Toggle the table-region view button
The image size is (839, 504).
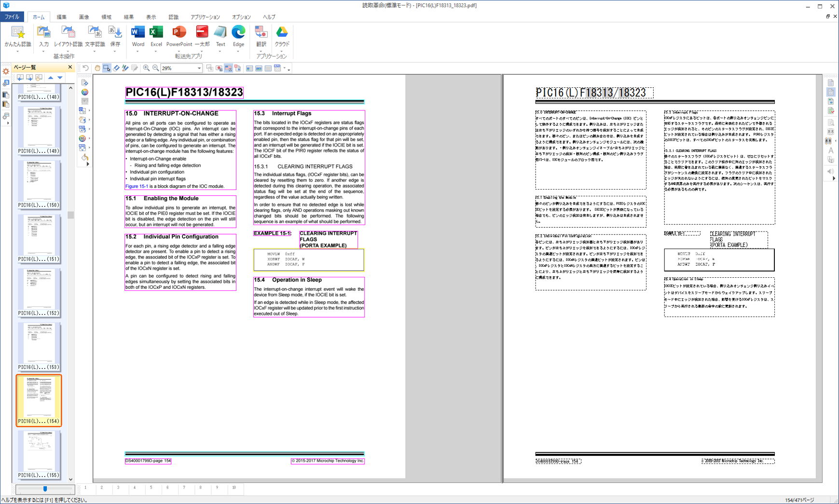(268, 68)
